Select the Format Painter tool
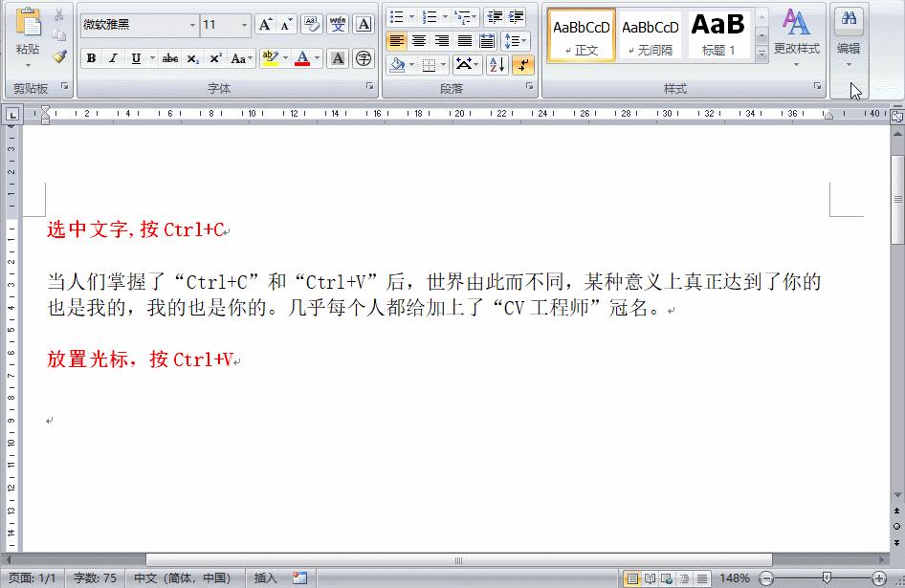Viewport: 905px width, 588px height. coord(57,57)
